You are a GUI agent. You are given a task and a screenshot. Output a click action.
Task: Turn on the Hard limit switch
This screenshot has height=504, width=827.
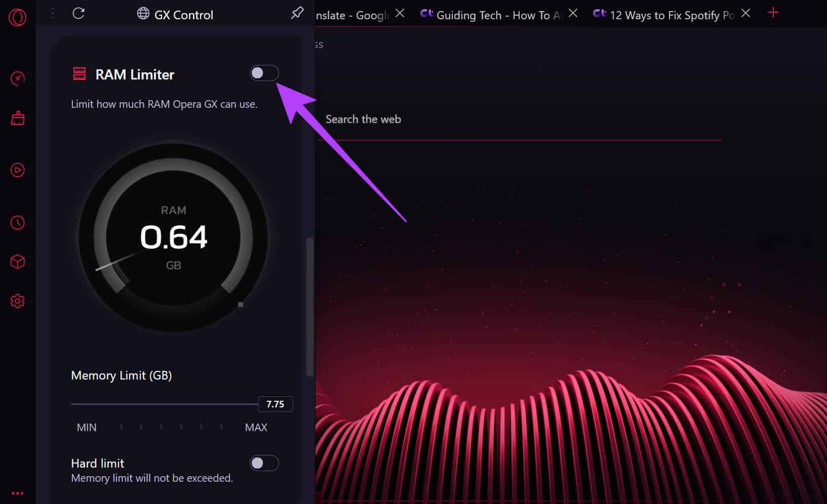[264, 463]
